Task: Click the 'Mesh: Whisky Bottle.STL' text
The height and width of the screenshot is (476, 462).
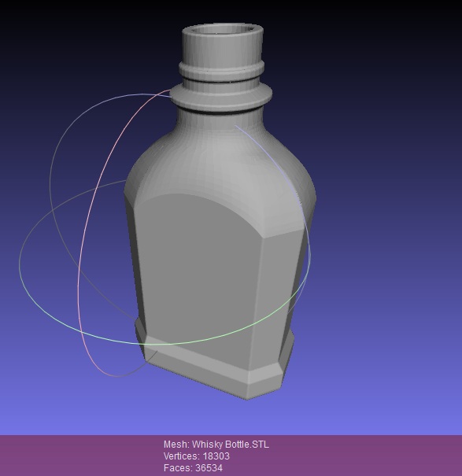Action: (x=216, y=445)
